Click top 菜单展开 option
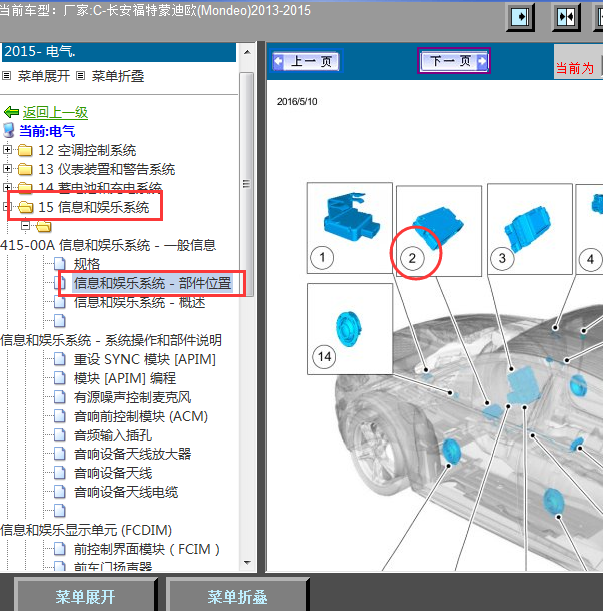Screen dimensions: 603x611 (x=44, y=76)
